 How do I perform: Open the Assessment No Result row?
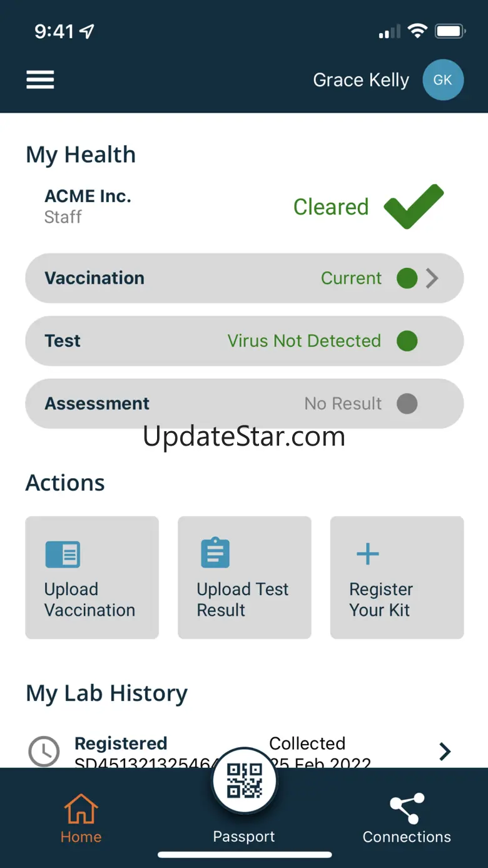244,404
